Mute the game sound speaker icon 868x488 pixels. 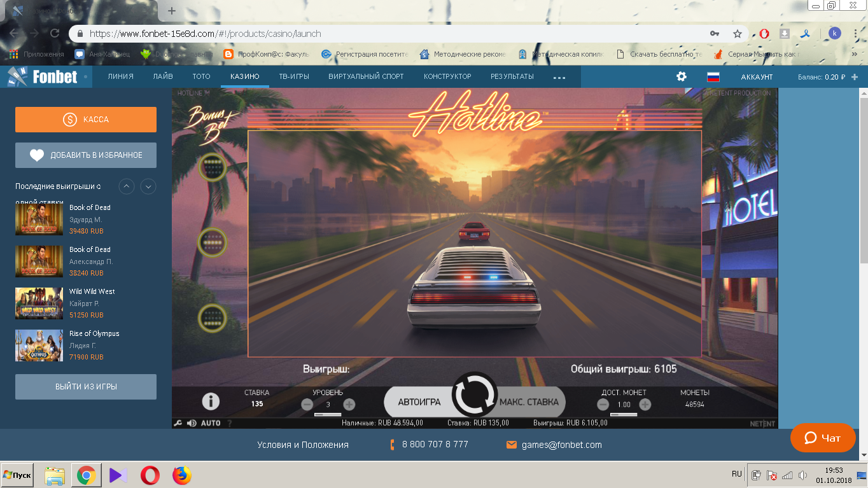tap(192, 423)
